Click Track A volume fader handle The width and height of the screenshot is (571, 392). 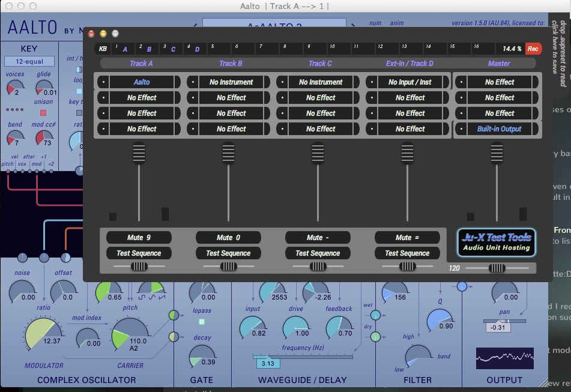click(x=139, y=153)
